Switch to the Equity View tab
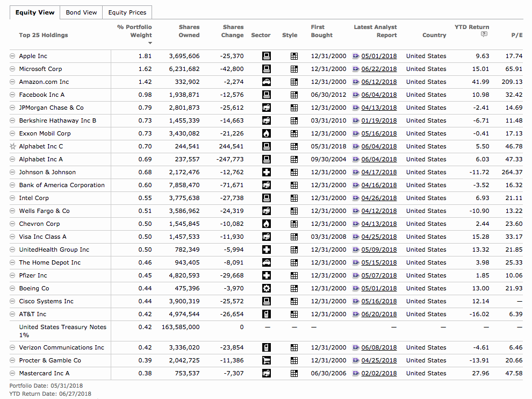Viewport: 532px width, 399px height. click(35, 12)
